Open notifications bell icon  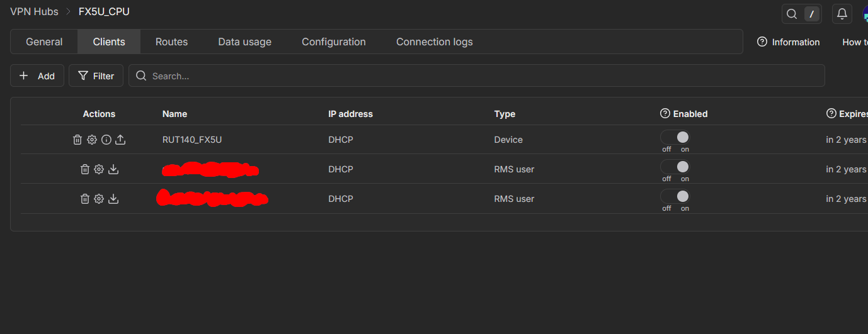842,14
